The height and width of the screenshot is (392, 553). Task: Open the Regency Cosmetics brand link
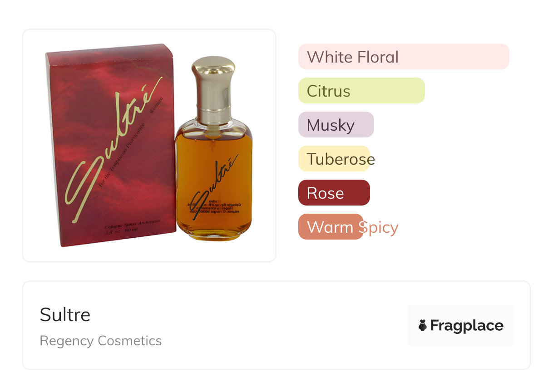[101, 341]
